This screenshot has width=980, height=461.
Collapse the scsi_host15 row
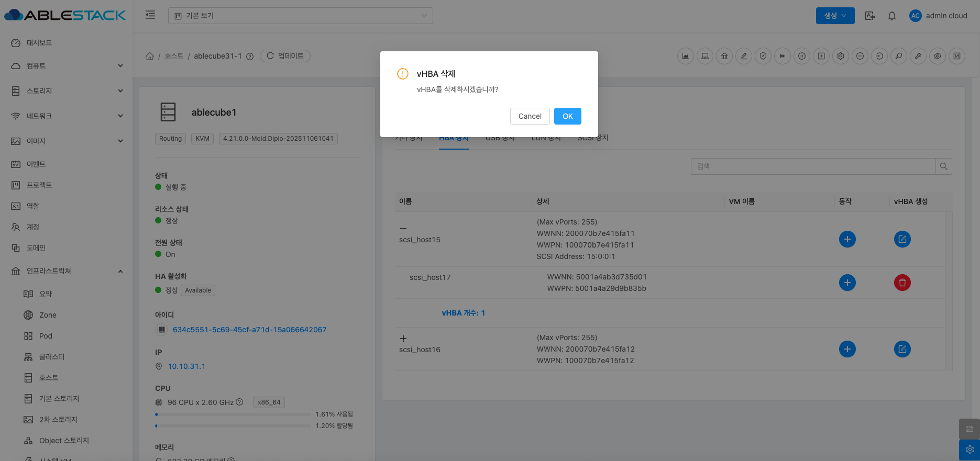tap(403, 229)
